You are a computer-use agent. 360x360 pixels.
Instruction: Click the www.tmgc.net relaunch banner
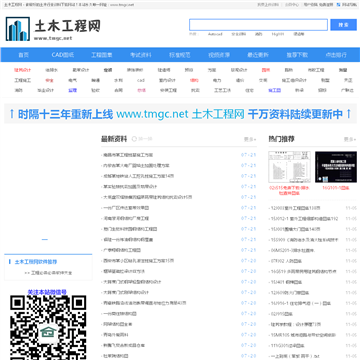(180, 114)
